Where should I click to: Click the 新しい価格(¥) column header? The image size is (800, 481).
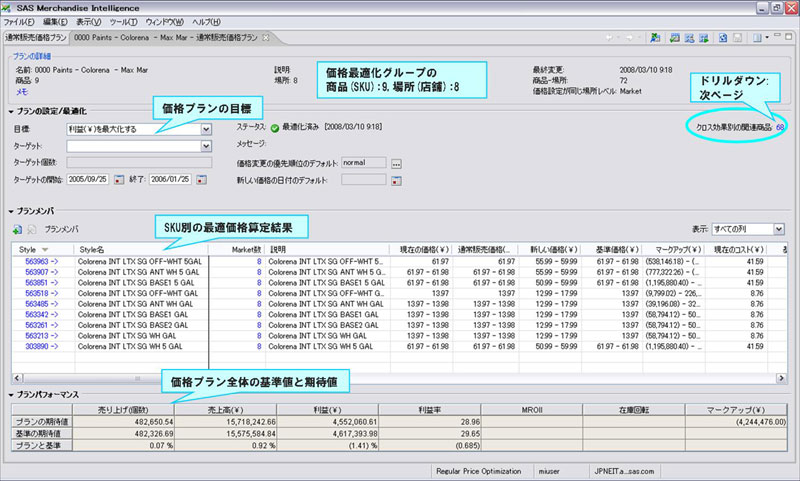click(x=549, y=249)
